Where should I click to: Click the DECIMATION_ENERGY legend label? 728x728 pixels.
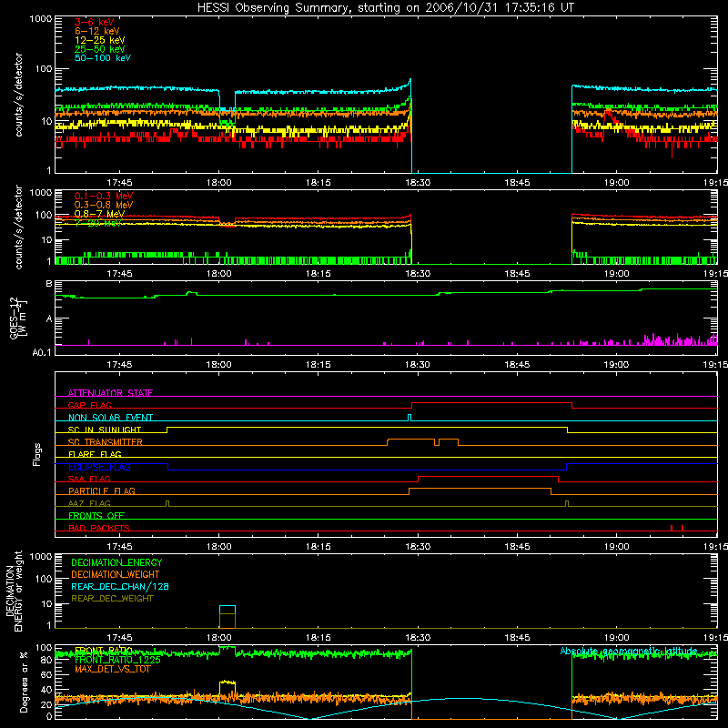pos(116,562)
